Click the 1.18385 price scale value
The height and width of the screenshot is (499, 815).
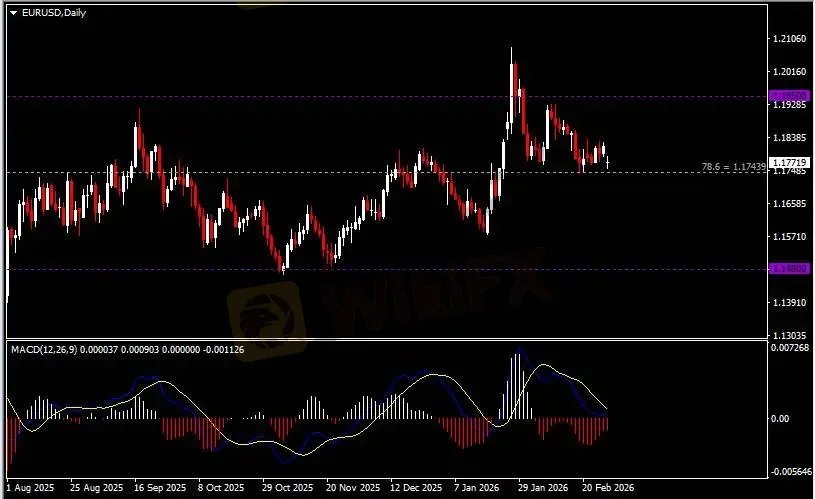pos(789,138)
